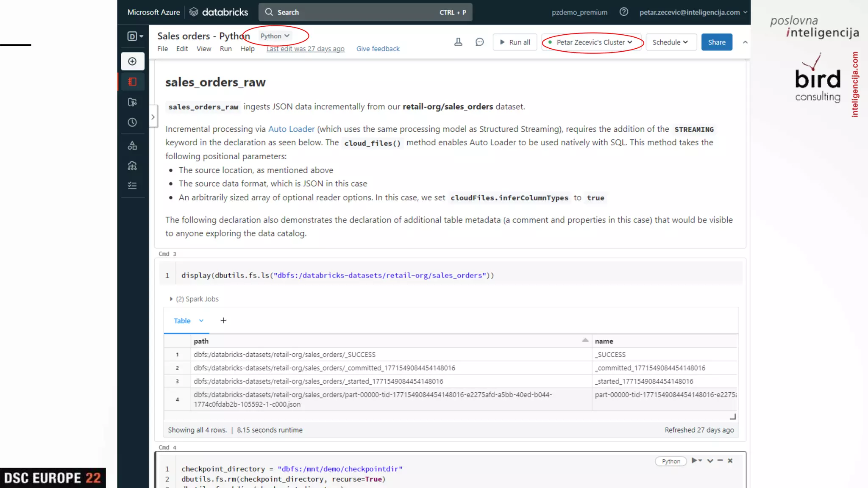
Task: Follow the Auto Loader link
Action: pos(291,129)
